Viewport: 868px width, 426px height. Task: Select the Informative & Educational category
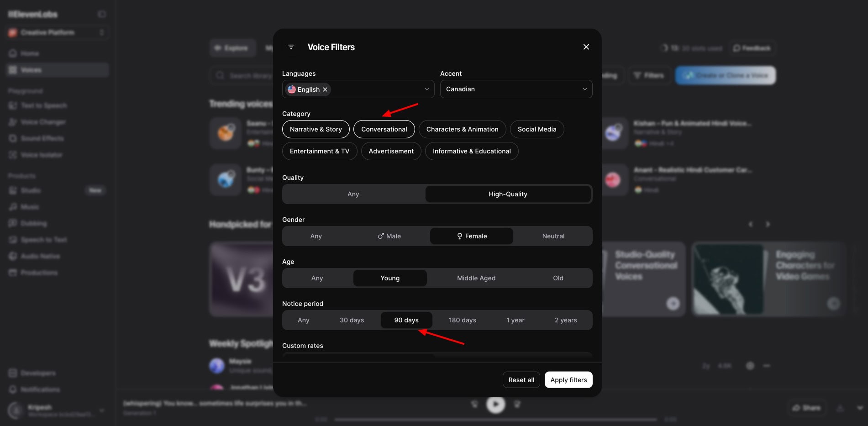[472, 151]
